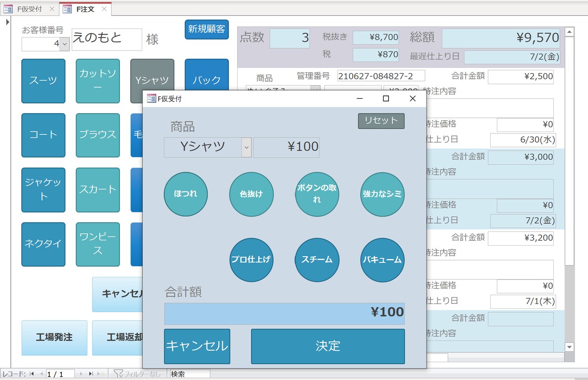Select the ネクタイ product button
The width and height of the screenshot is (588, 380).
click(x=43, y=244)
